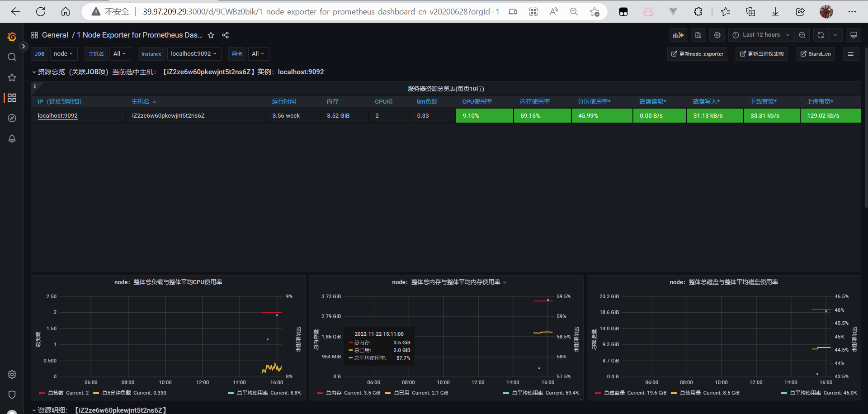Add a new panel to dashboard

click(x=678, y=35)
